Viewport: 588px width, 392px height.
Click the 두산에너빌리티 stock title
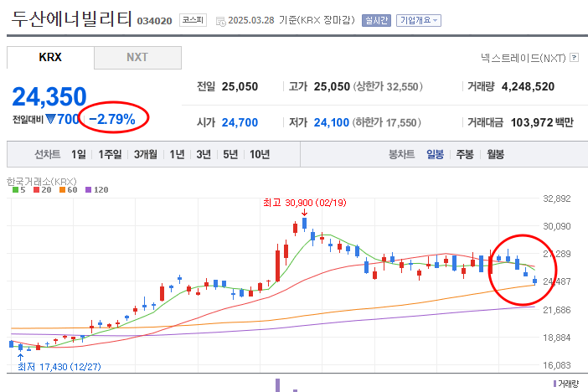click(x=72, y=18)
